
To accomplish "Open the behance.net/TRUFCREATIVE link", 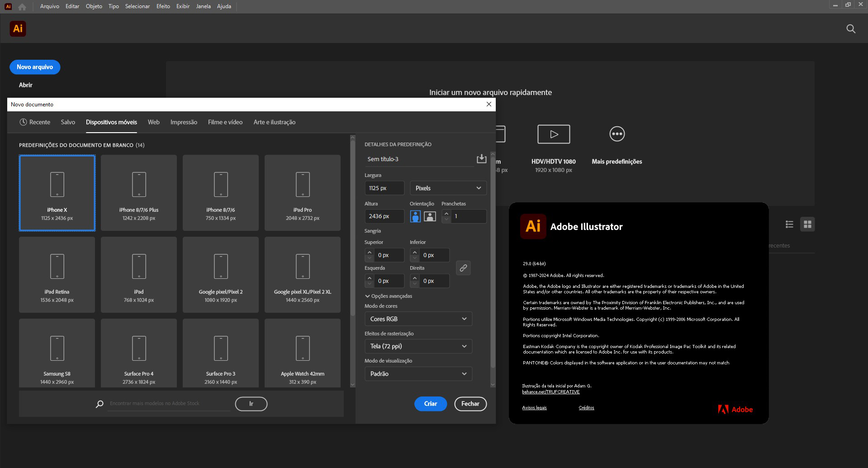I will coord(551,392).
